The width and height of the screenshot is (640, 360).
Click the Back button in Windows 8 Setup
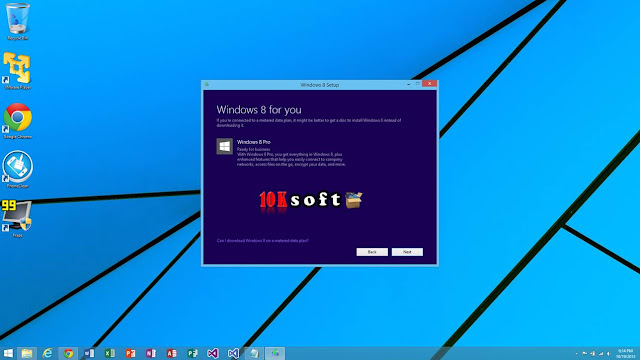[372, 252]
